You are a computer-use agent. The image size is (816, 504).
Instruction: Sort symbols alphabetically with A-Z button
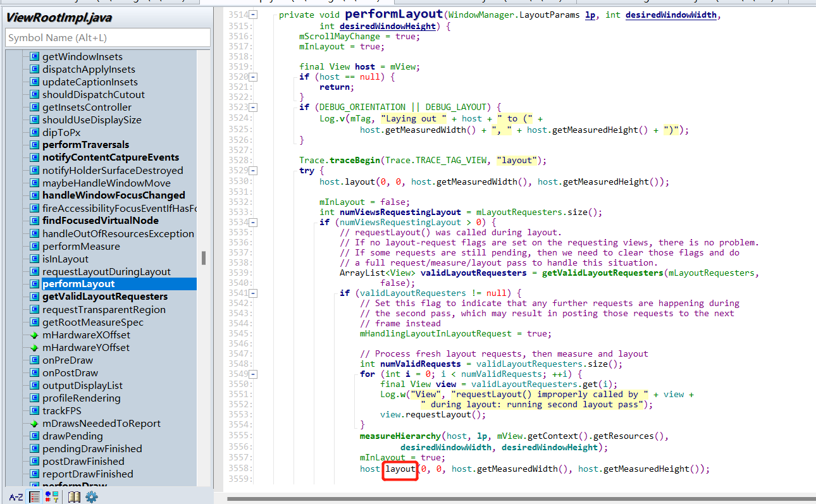click(16, 497)
